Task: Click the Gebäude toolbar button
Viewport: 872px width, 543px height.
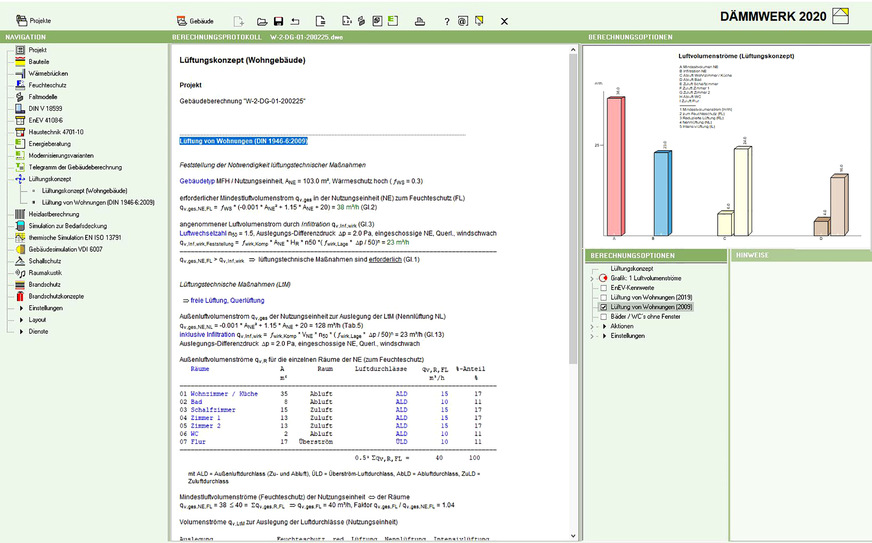Action: (194, 20)
